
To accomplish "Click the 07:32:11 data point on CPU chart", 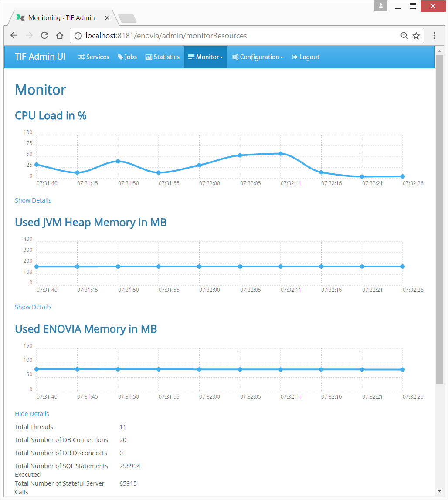I will pyautogui.click(x=281, y=153).
